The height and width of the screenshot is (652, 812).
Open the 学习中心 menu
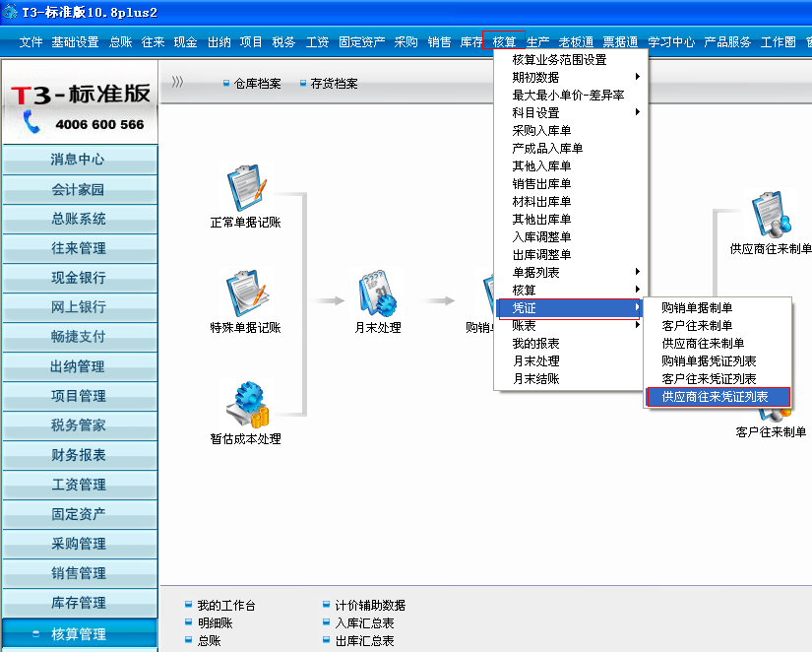click(x=671, y=41)
